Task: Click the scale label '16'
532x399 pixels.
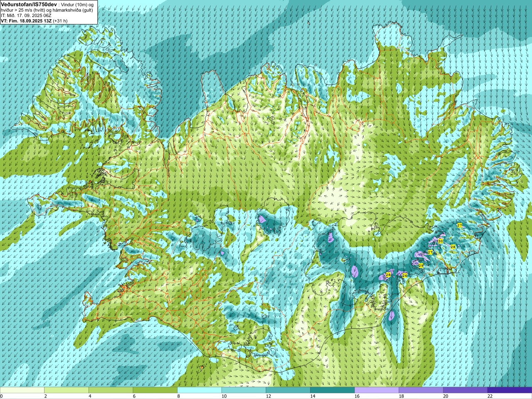Action: click(357, 396)
